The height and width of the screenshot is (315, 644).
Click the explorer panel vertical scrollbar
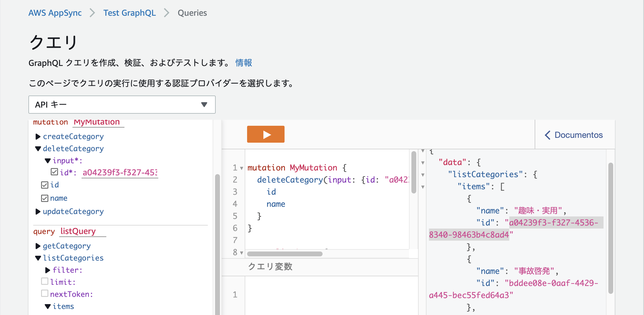click(x=217, y=245)
